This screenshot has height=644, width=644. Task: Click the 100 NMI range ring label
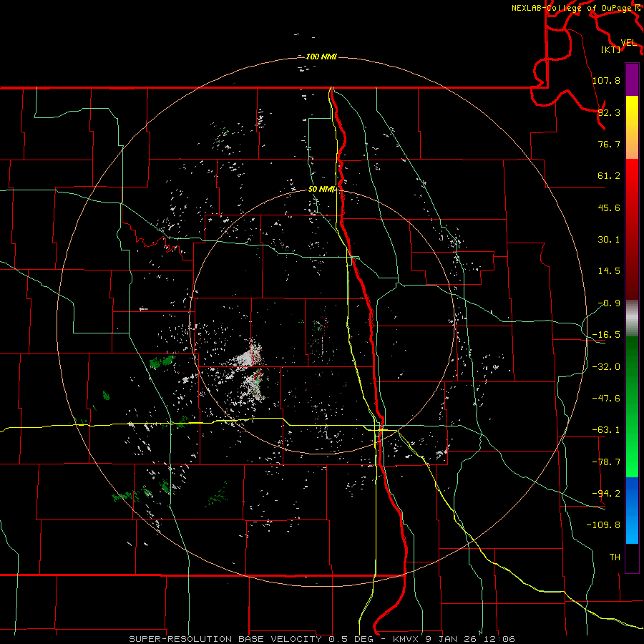click(321, 57)
